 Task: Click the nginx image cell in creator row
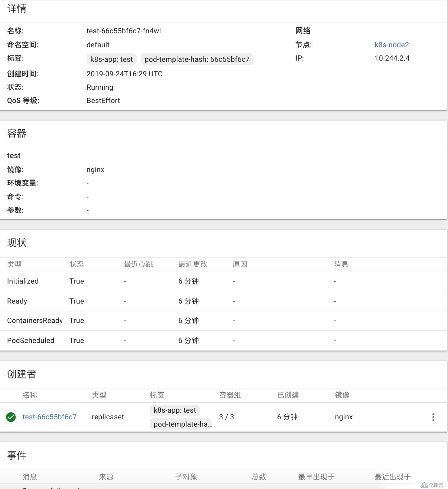pyautogui.click(x=344, y=417)
